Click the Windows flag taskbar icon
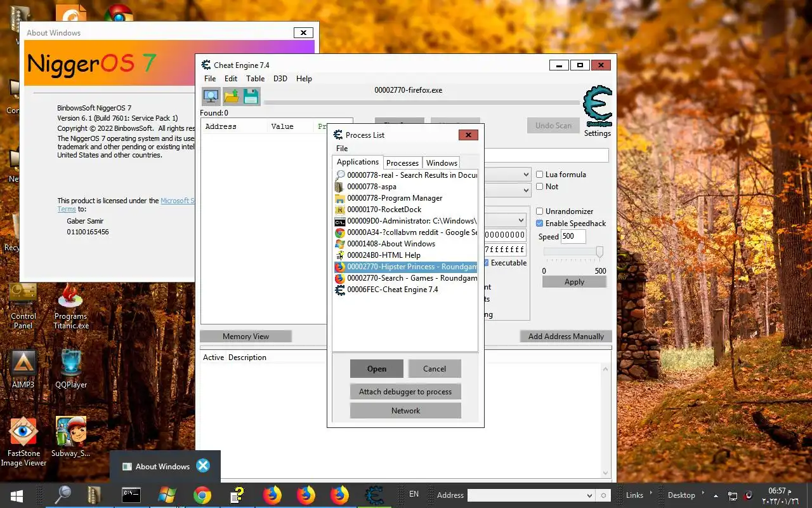This screenshot has height=508, width=812. click(x=167, y=495)
